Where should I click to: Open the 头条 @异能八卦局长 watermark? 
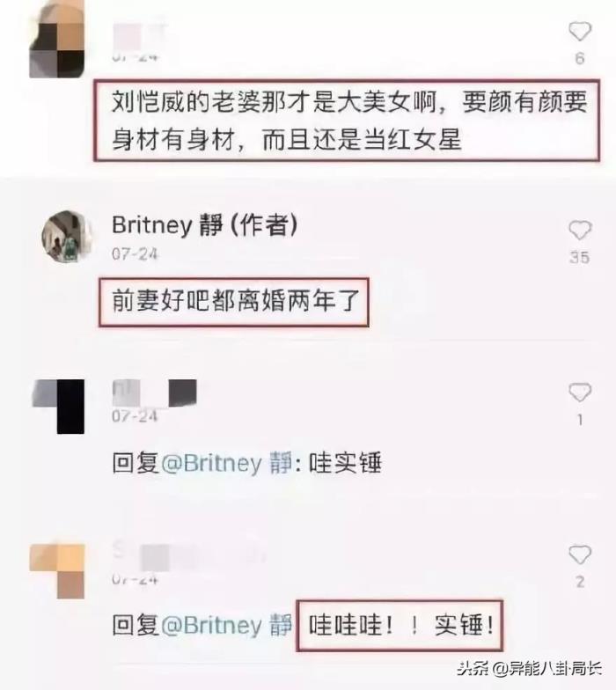click(x=530, y=669)
